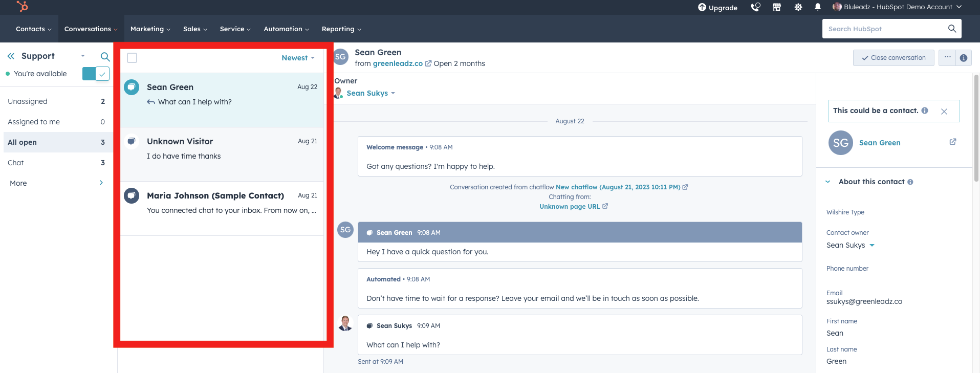Click the Upgrade button

(x=717, y=7)
